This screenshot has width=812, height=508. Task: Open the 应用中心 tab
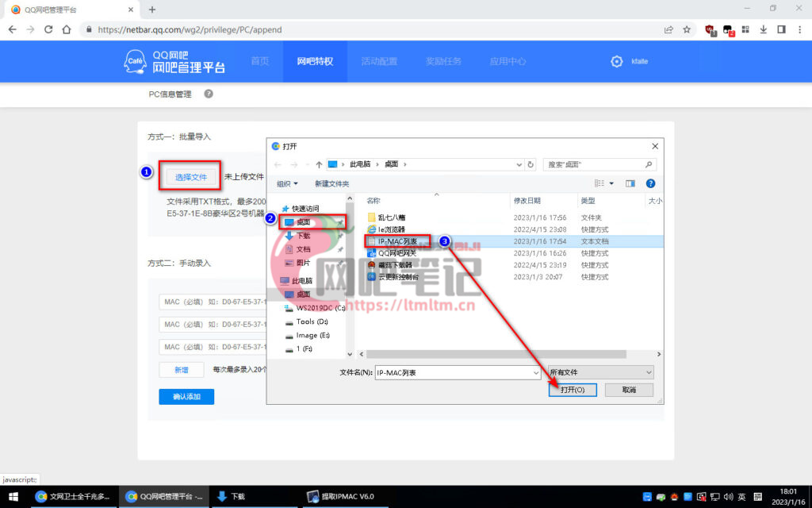(x=507, y=61)
